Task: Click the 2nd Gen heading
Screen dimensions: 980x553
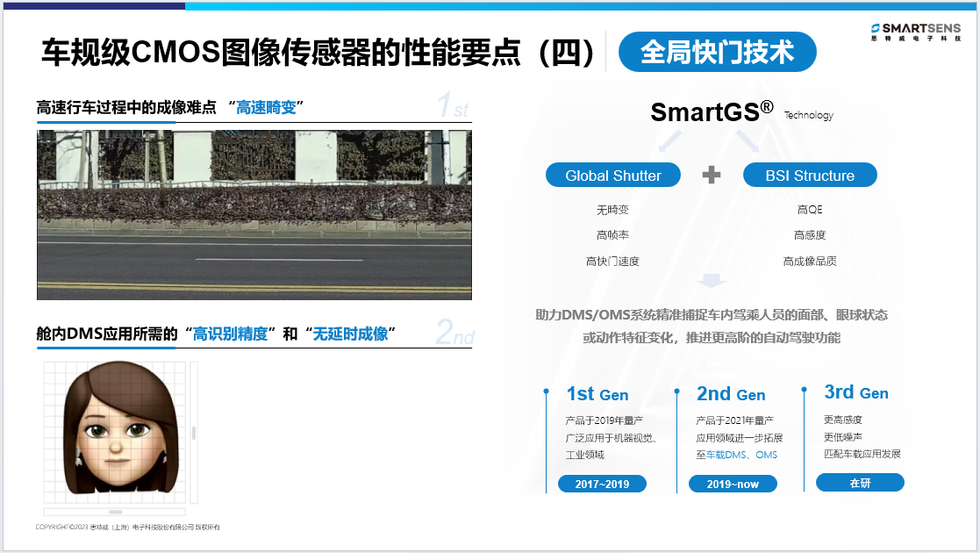Action: [731, 394]
